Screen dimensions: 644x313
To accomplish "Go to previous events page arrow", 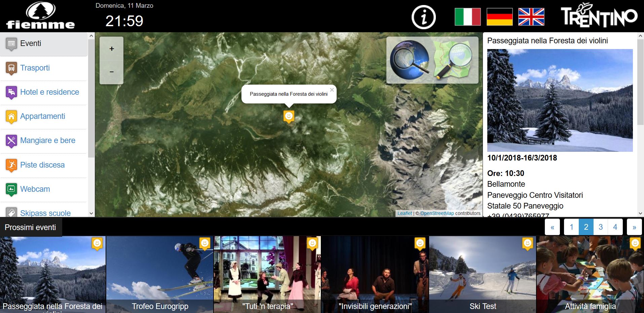I will pos(552,227).
